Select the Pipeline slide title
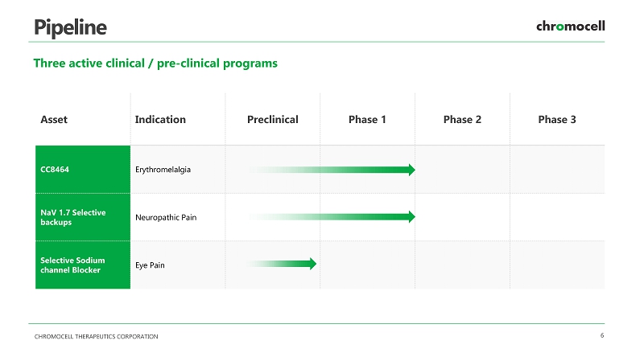The width and height of the screenshot is (644, 361). (x=70, y=27)
